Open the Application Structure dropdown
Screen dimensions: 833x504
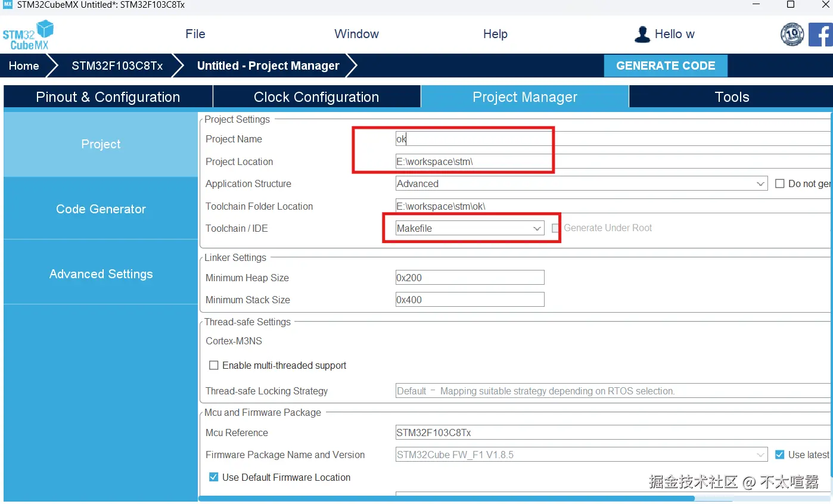click(582, 183)
